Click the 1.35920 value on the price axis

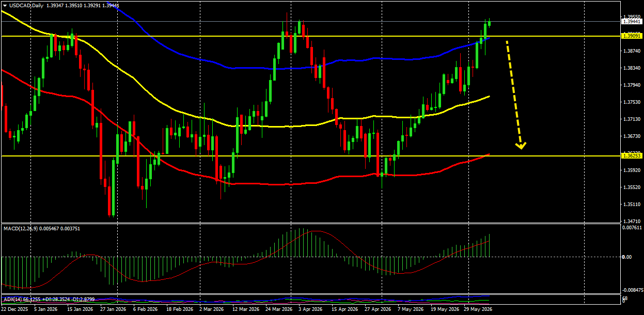pyautogui.click(x=632, y=170)
